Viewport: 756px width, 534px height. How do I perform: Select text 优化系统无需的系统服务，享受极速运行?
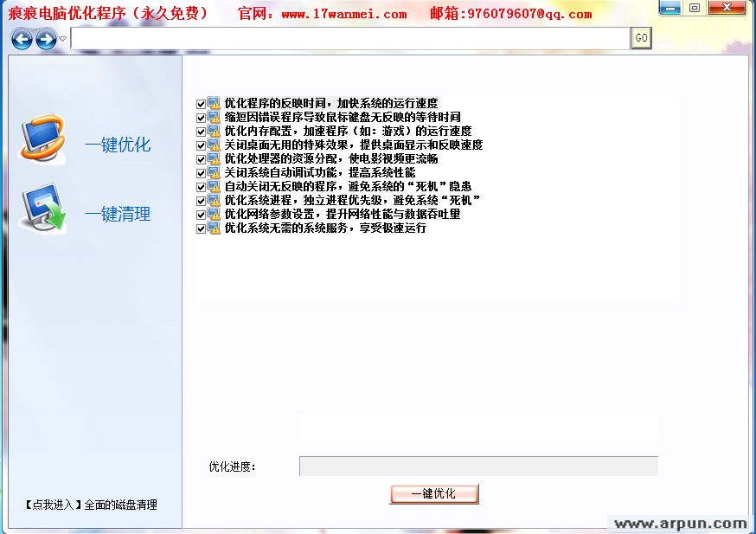(325, 228)
